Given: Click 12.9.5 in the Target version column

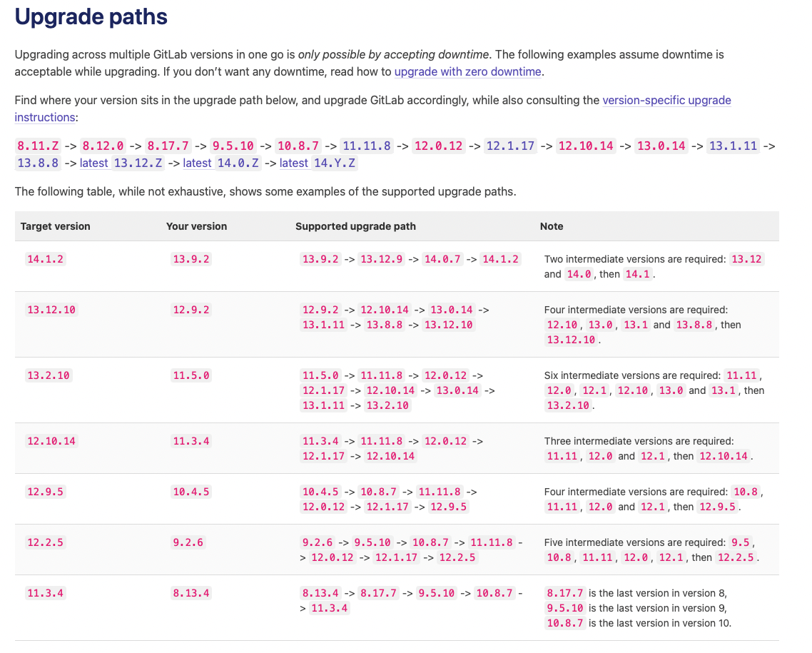Looking at the screenshot, I should (x=46, y=492).
